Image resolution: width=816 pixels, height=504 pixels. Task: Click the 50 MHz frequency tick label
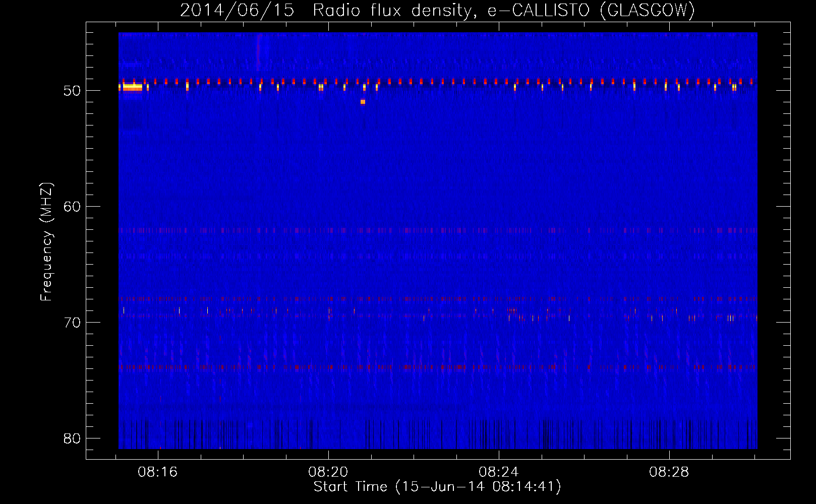click(x=72, y=91)
